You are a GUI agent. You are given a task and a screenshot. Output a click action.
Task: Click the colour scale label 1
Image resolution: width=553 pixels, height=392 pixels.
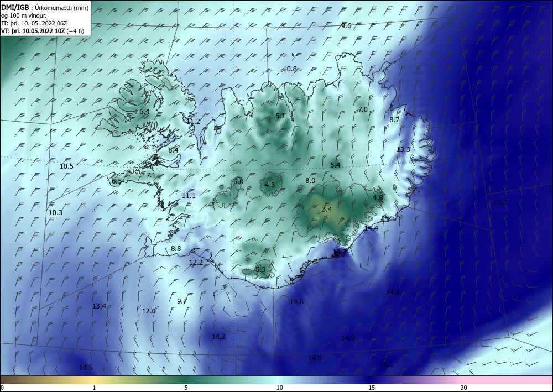[94, 388]
